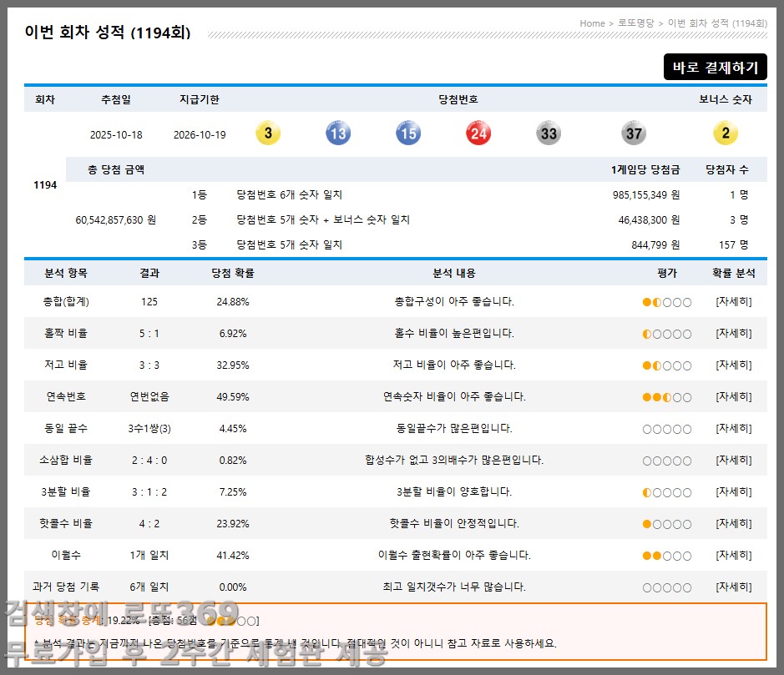The height and width of the screenshot is (675, 784).
Task: Select the yellow lottery ball number 3
Action: 268,133
